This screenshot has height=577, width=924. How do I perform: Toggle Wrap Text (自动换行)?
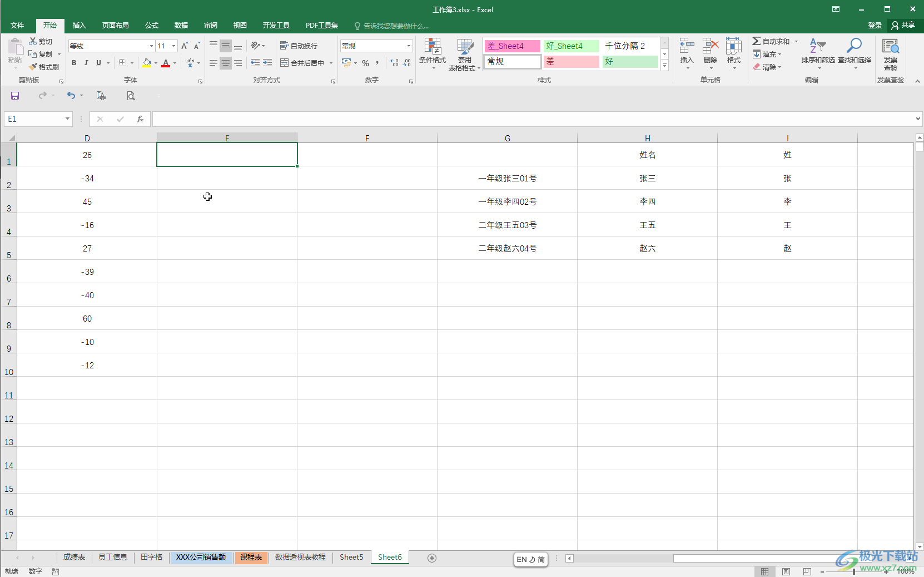point(299,46)
